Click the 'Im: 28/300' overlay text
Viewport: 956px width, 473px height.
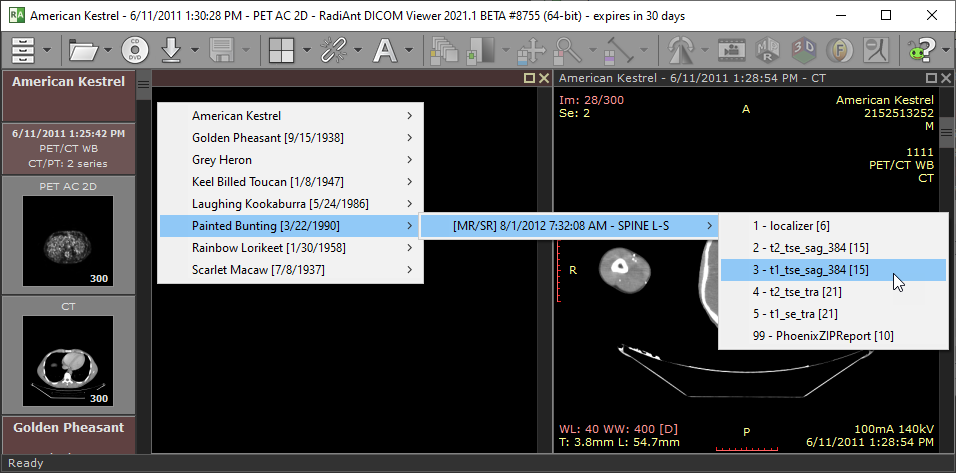[x=591, y=100]
